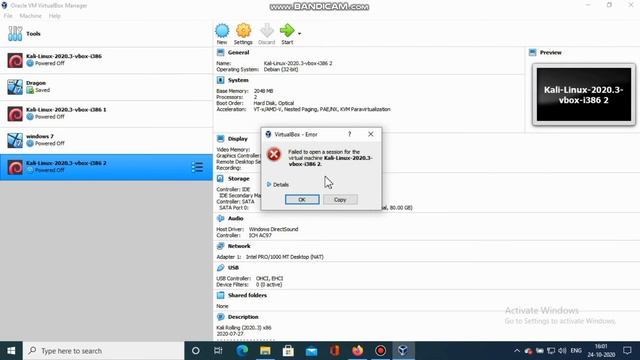Viewport: 640px width, 360px height.
Task: Click the '2048 MB' base memory value
Action: (264, 91)
